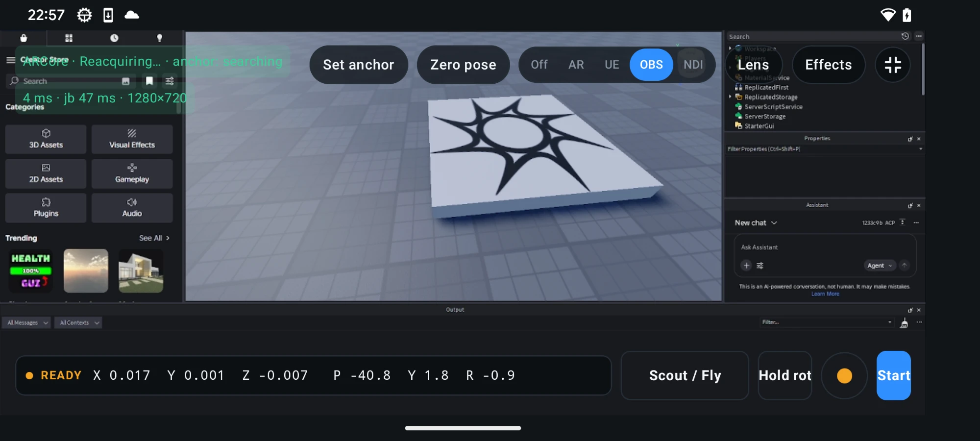The image size is (980, 441).
Task: Tap the Set anchor button
Action: pos(359,65)
